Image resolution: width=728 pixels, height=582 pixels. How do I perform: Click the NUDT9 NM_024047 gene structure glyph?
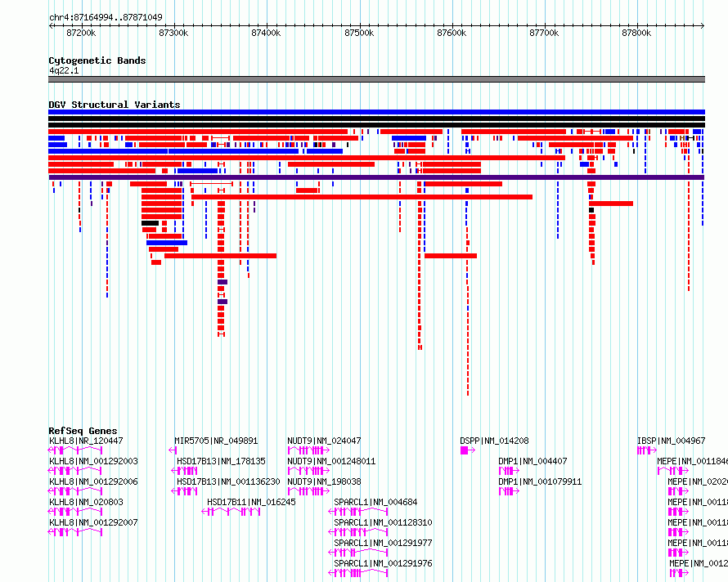point(308,450)
